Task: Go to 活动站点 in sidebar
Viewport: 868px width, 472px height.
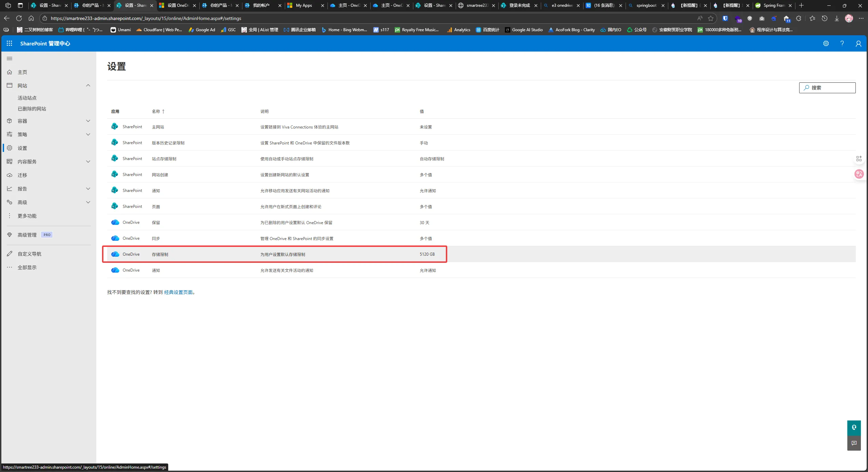Action: (27, 98)
